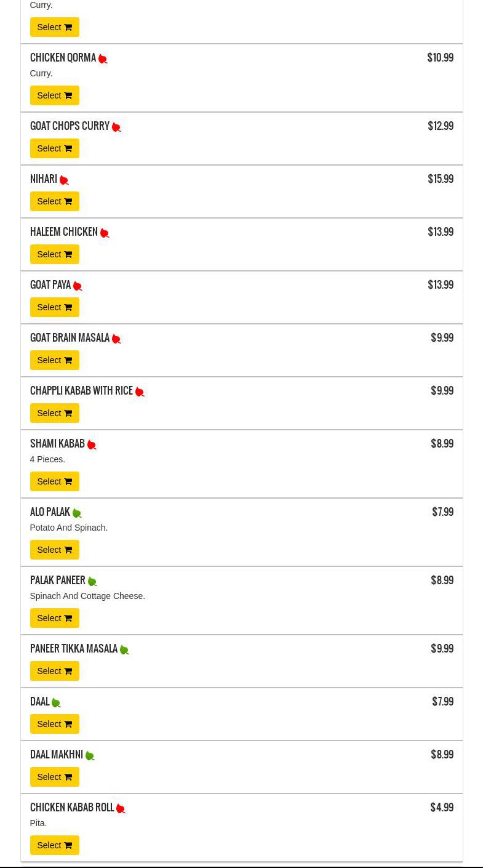Click the Goat Brain Masala item name
This screenshot has width=483, height=868.
click(x=70, y=338)
